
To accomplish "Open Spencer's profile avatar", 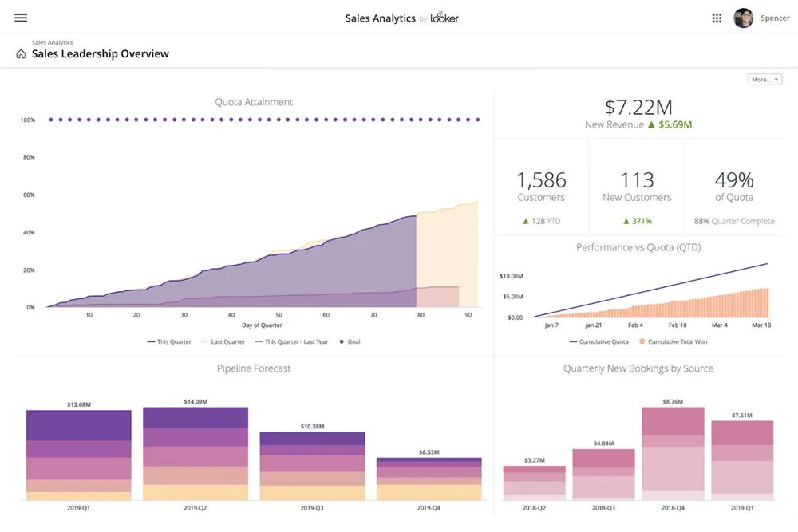I will coord(743,17).
